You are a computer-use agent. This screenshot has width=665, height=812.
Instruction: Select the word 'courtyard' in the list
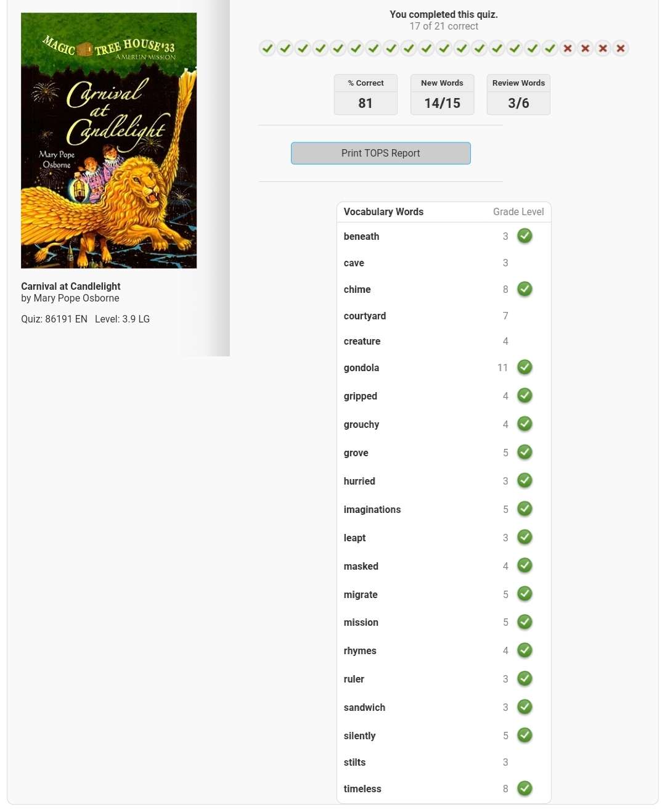pyautogui.click(x=365, y=316)
